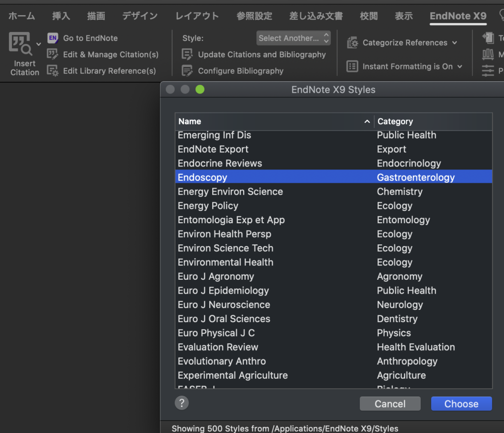Click the Entomology category cell

click(x=404, y=220)
